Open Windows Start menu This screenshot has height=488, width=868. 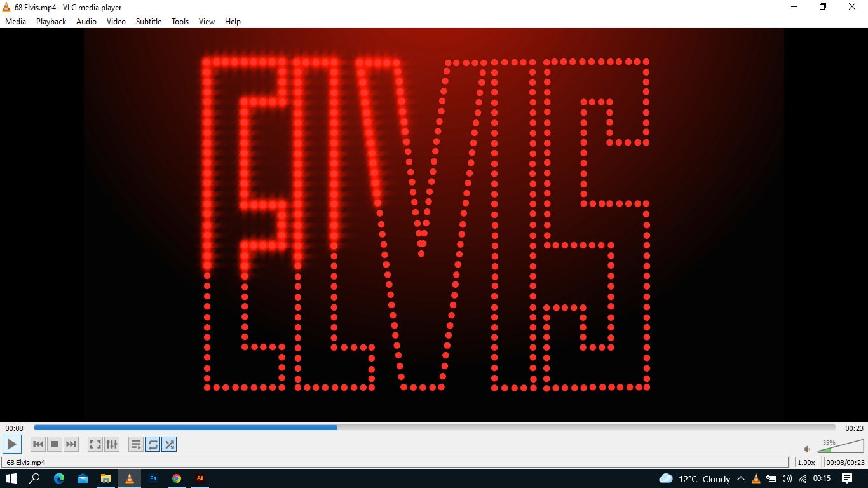[x=11, y=478]
